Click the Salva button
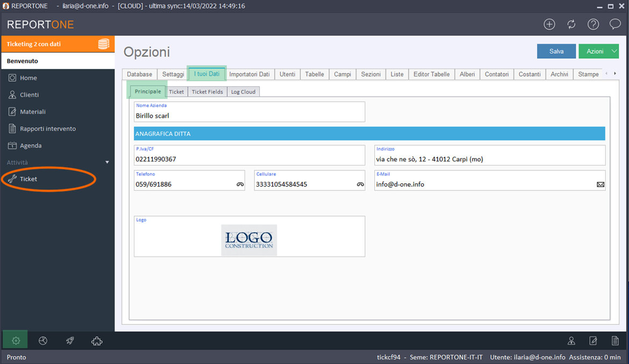 click(556, 51)
